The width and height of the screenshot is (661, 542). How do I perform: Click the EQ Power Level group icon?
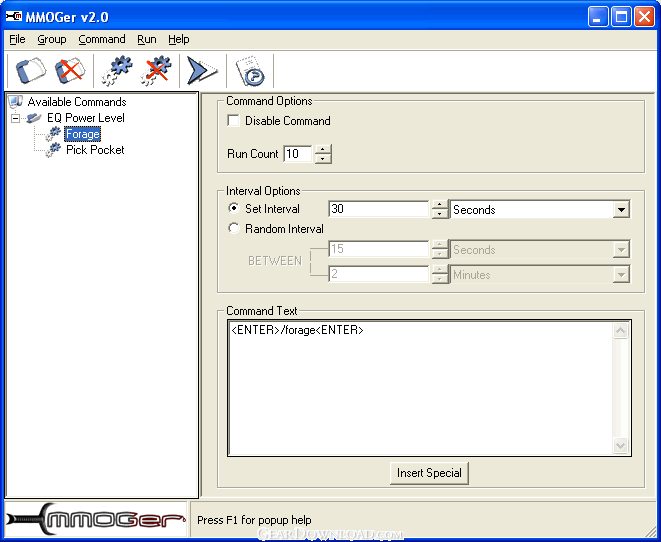click(34, 118)
